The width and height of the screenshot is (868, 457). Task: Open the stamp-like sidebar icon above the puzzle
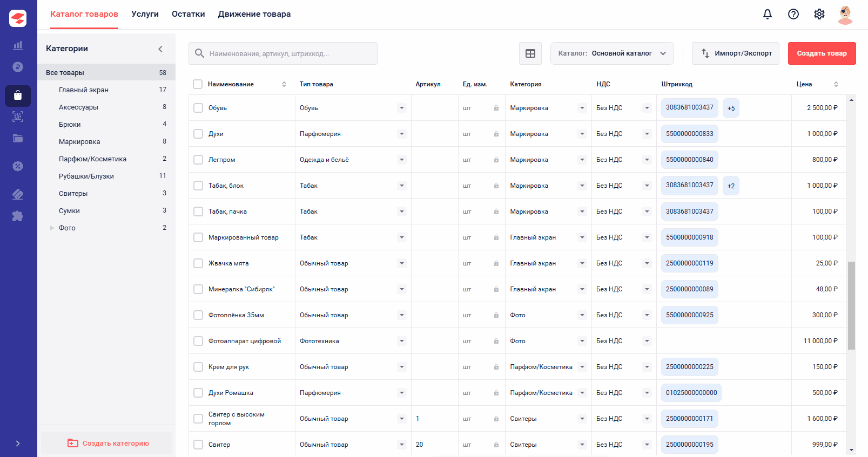18,194
